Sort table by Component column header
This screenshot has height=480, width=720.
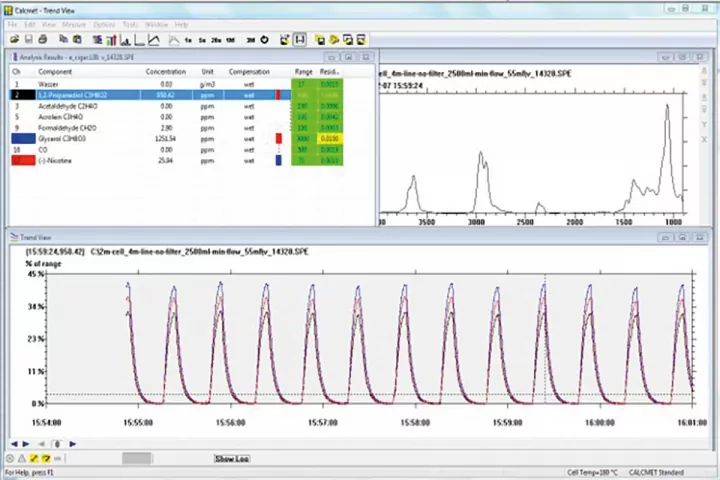[x=55, y=72]
